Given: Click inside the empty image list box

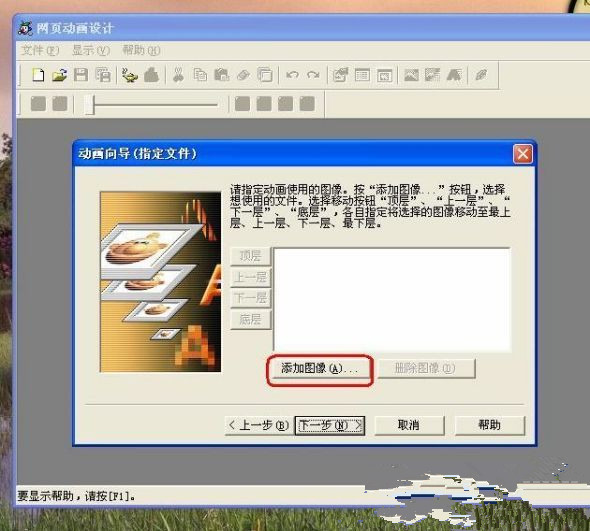Looking at the screenshot, I should tap(392, 300).
